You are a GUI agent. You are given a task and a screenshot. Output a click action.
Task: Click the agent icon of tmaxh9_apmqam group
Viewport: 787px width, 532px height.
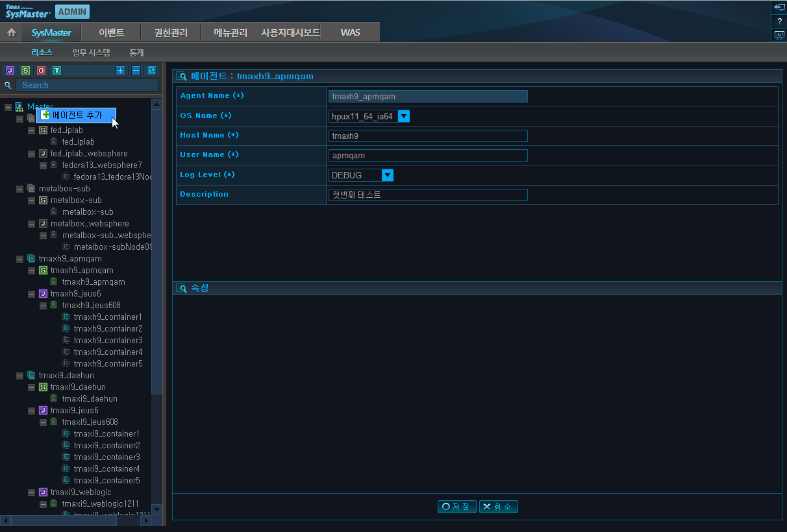pos(31,259)
